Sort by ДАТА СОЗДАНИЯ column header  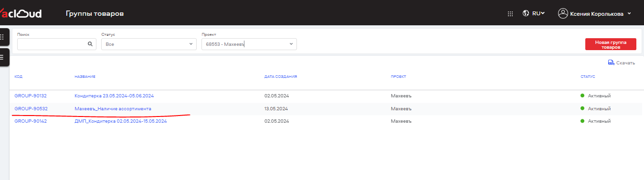click(x=281, y=76)
